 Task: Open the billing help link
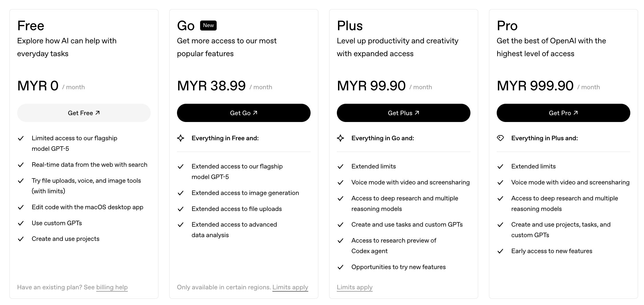tap(112, 287)
